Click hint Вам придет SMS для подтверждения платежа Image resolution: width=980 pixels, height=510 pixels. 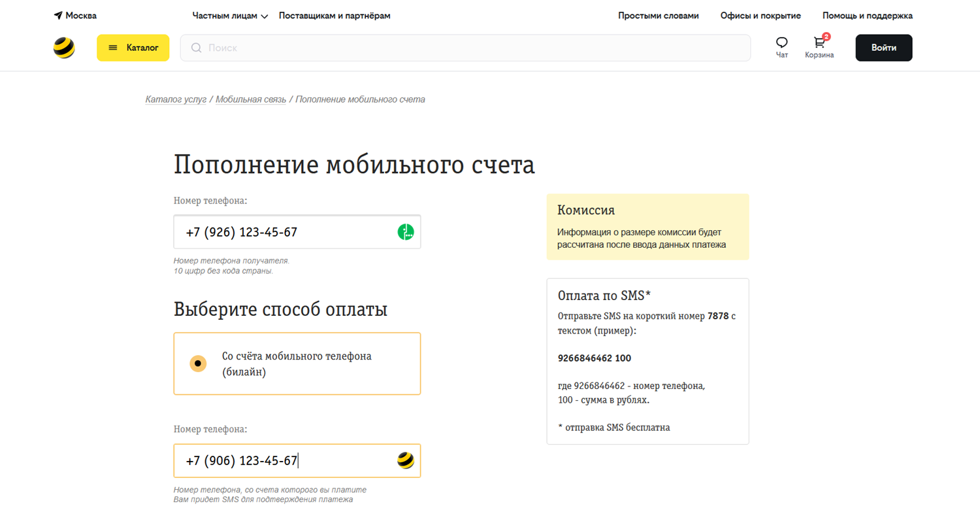coord(263,500)
